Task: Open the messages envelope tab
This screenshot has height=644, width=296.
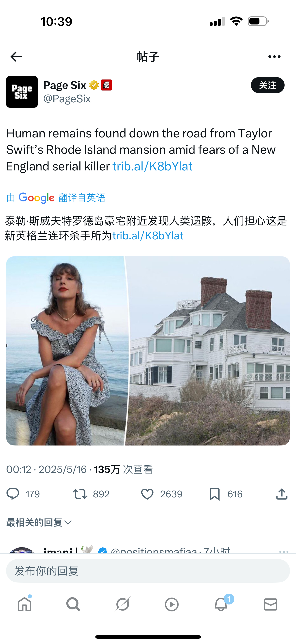Action: click(270, 604)
